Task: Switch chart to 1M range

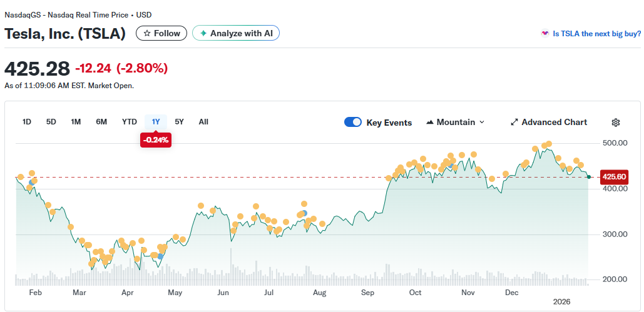Action: [x=76, y=122]
